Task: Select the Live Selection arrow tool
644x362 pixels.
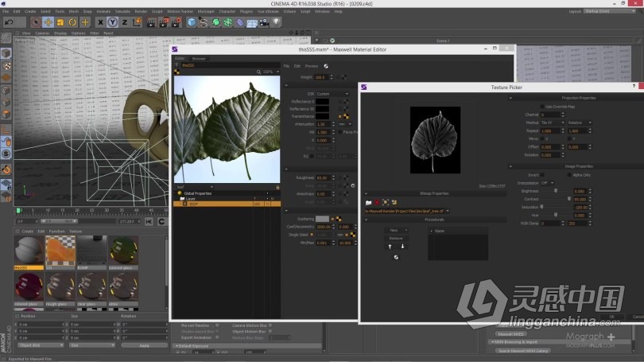Action: pos(36,22)
